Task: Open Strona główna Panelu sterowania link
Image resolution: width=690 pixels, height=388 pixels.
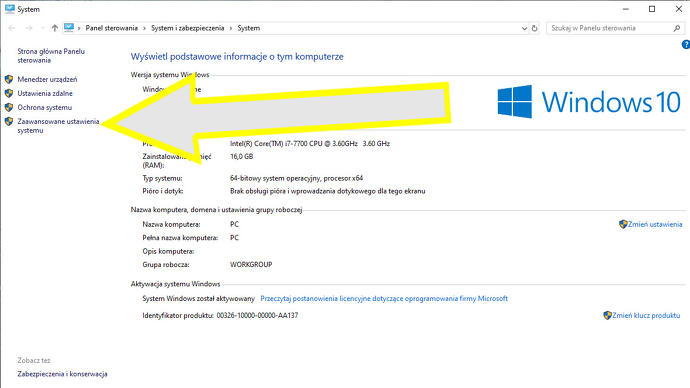Action: click(x=51, y=56)
